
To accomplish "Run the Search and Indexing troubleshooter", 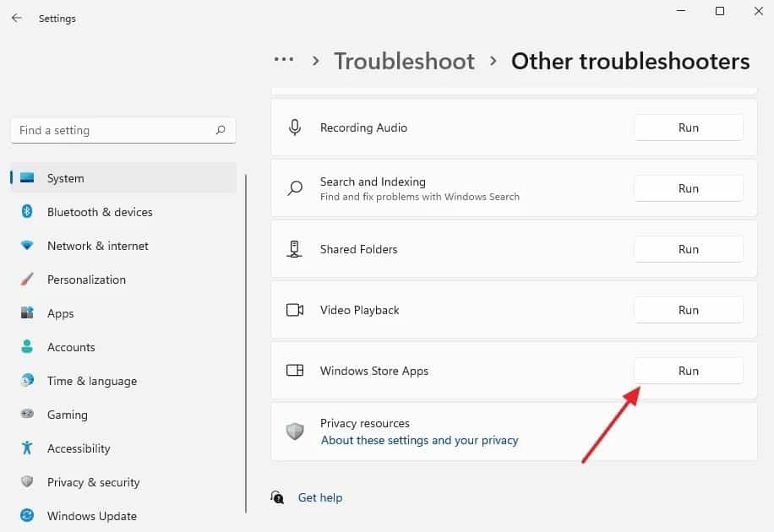I will pos(688,188).
